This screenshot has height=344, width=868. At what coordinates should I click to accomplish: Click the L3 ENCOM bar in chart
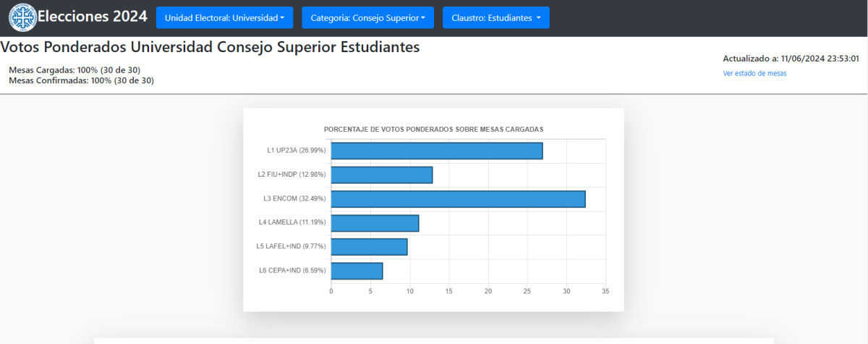tap(458, 198)
